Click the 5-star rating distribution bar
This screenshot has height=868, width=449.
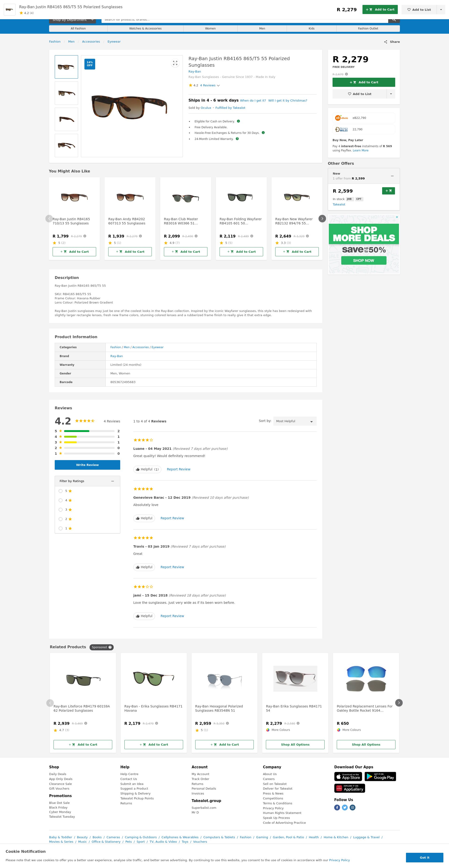click(x=89, y=431)
